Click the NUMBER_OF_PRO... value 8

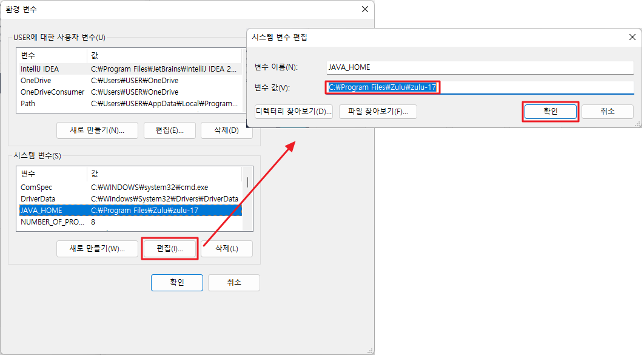[x=93, y=222]
